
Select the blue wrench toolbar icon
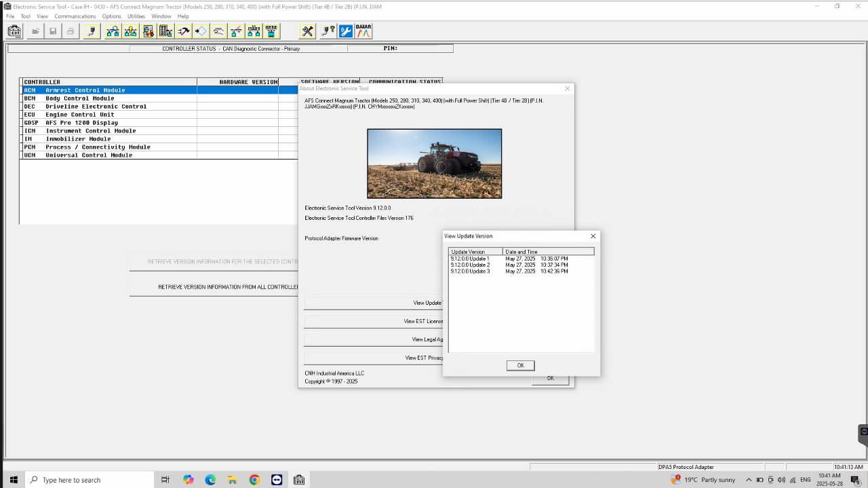click(x=346, y=31)
